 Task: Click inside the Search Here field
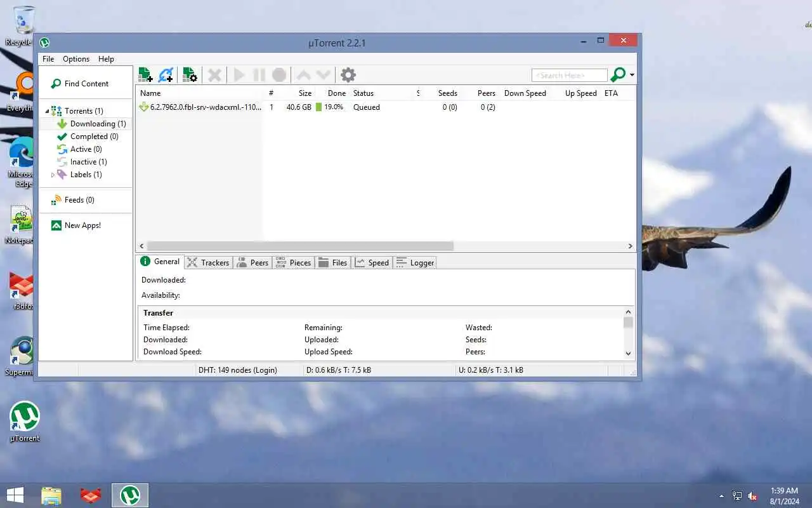[569, 76]
